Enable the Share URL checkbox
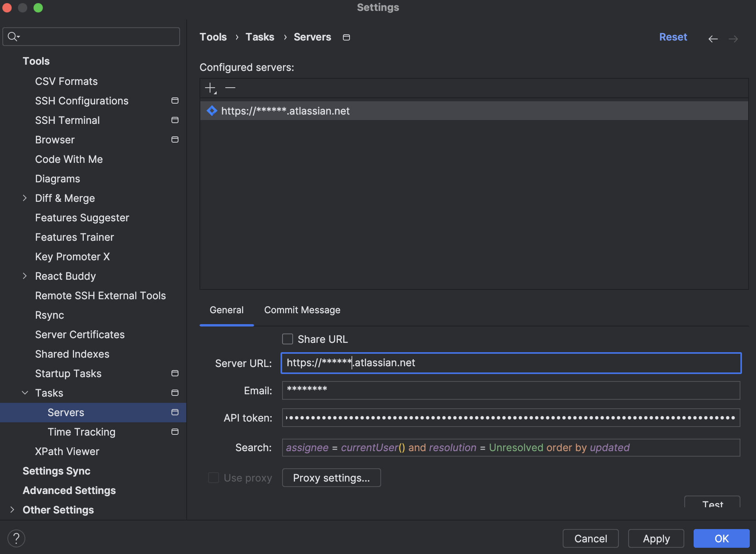Image resolution: width=756 pixels, height=554 pixels. (x=288, y=339)
